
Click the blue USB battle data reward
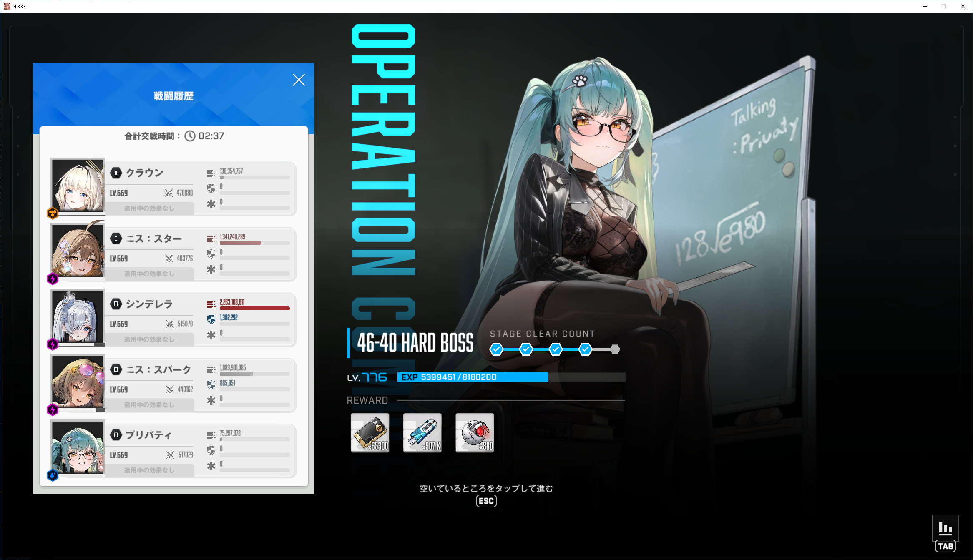[422, 432]
